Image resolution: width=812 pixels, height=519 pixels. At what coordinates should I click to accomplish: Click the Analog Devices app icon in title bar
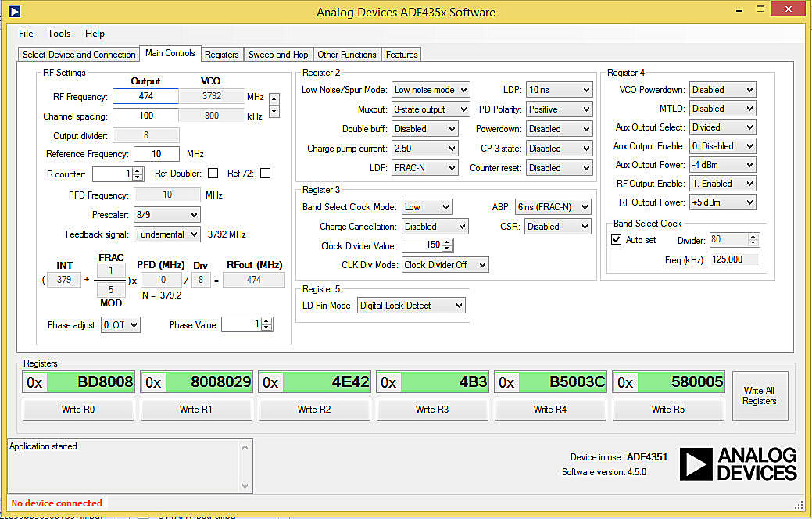(15, 11)
